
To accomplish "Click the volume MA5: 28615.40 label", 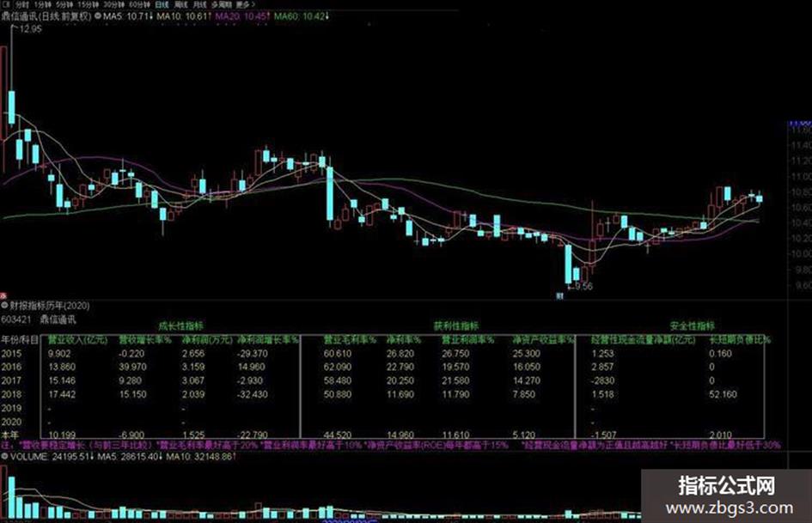I will coord(130,457).
